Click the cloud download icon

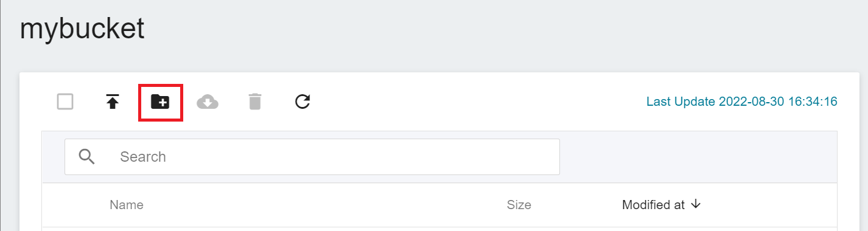point(208,102)
